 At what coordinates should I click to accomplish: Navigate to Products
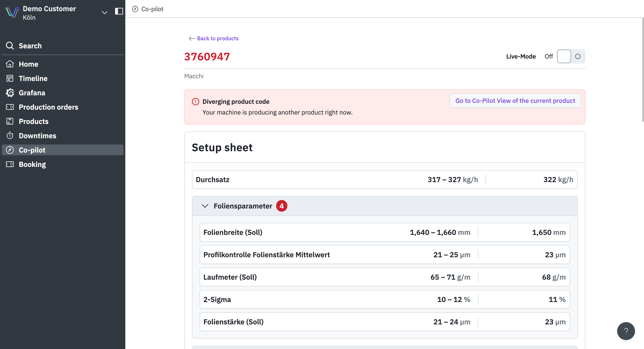click(62, 121)
